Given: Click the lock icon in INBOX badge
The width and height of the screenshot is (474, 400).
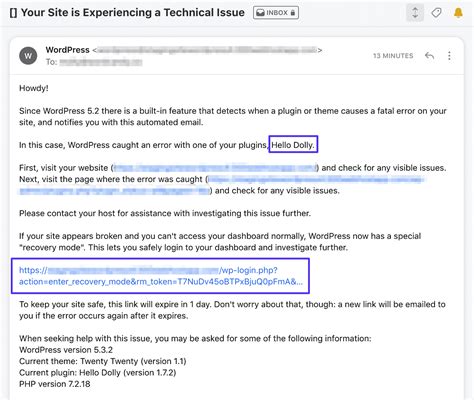Looking at the screenshot, I should pyautogui.click(x=293, y=13).
